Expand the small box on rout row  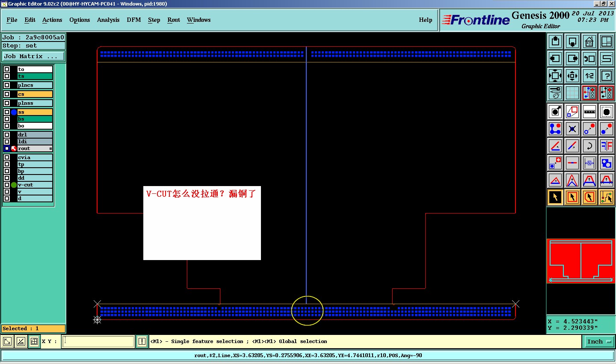[x=50, y=149]
